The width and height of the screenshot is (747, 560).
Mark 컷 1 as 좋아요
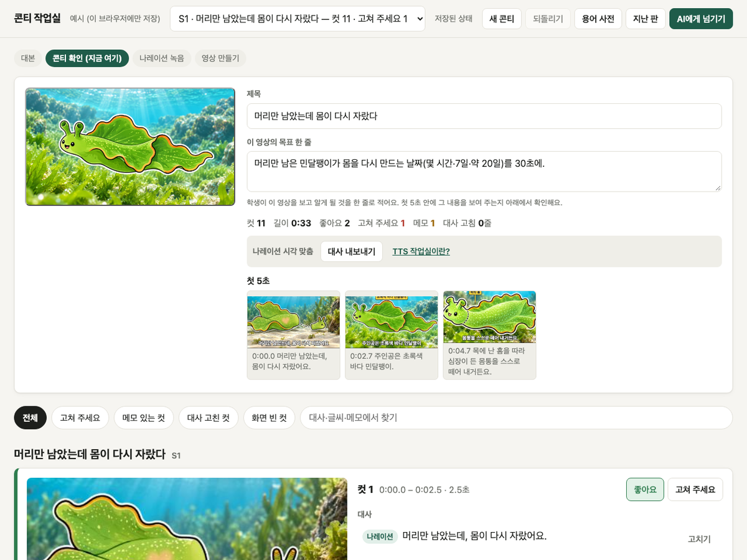point(645,490)
